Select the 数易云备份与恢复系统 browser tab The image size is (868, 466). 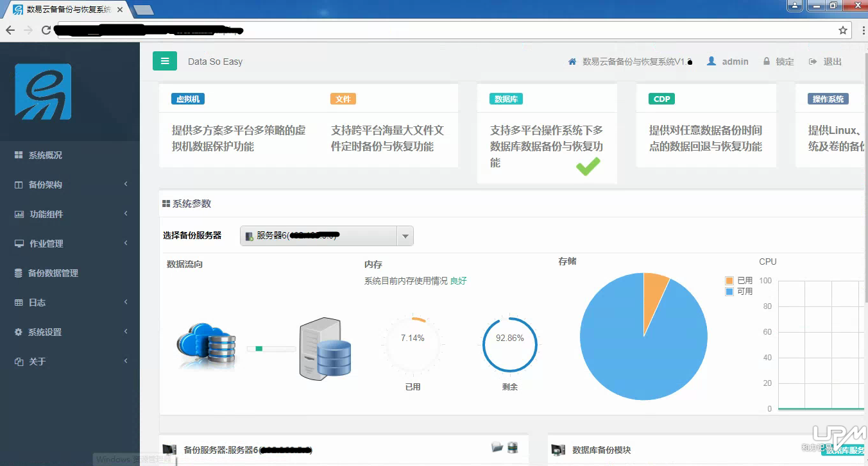click(x=68, y=10)
